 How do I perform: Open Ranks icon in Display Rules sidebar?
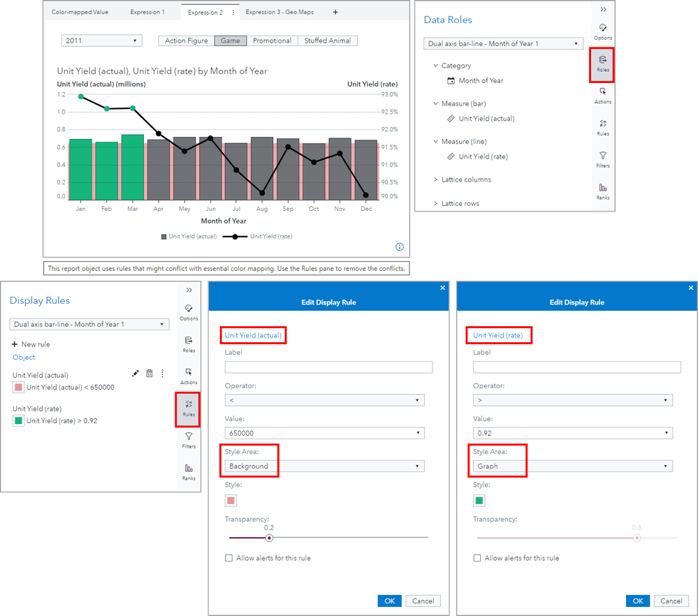click(189, 472)
